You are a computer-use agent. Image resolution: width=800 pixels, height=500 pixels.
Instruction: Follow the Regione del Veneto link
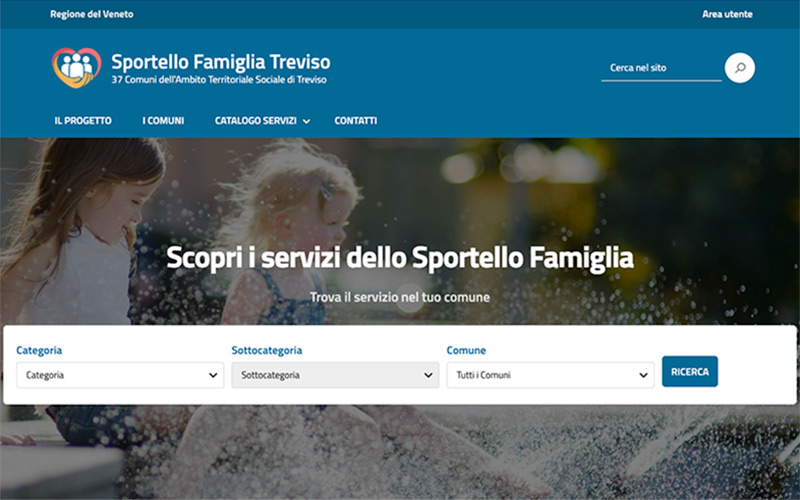(x=92, y=14)
